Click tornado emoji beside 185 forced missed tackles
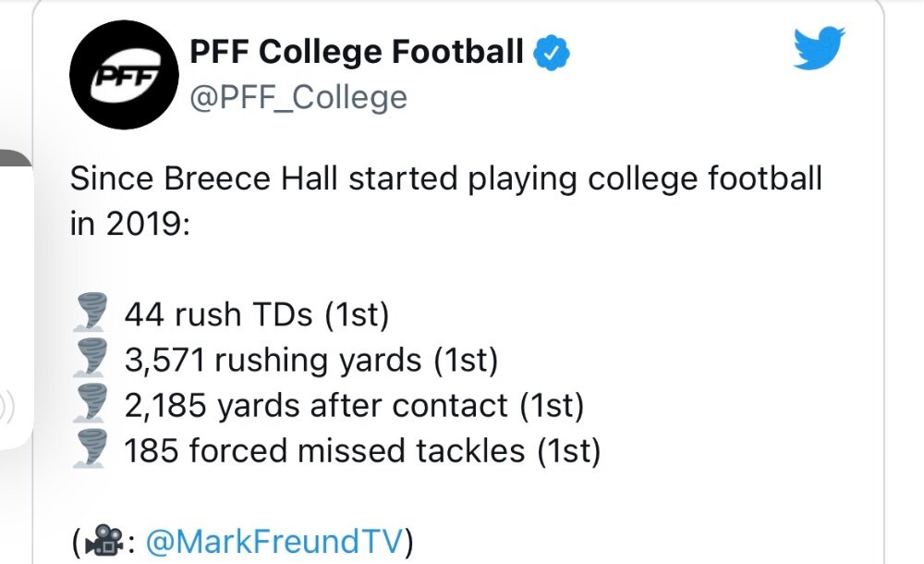The width and height of the screenshot is (924, 564). pos(91,449)
